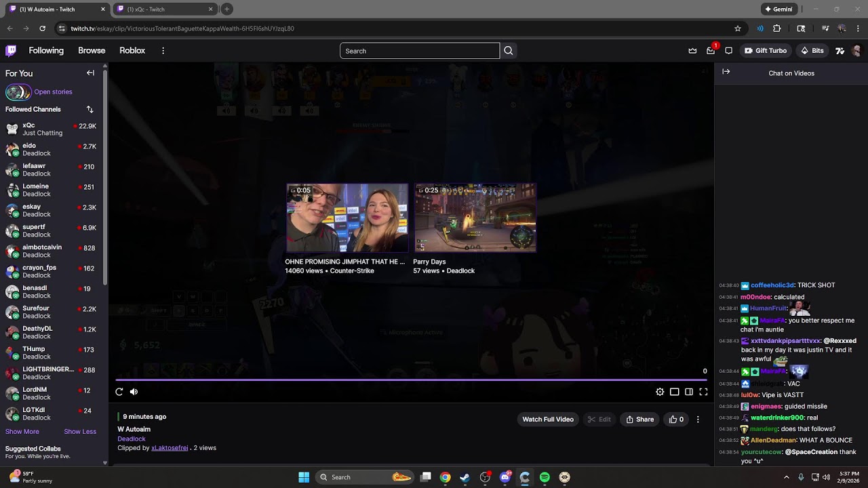This screenshot has height=488, width=868.
Task: Show hidden system tray icons
Action: click(x=787, y=477)
